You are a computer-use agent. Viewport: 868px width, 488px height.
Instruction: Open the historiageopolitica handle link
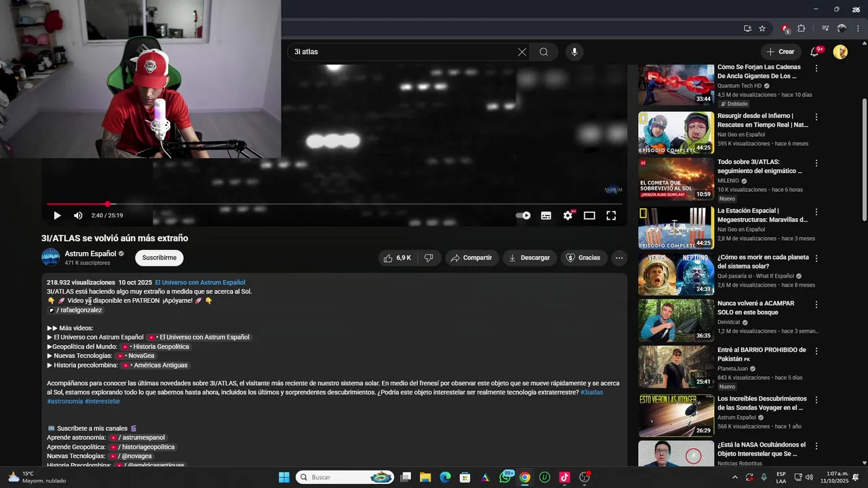(x=142, y=447)
